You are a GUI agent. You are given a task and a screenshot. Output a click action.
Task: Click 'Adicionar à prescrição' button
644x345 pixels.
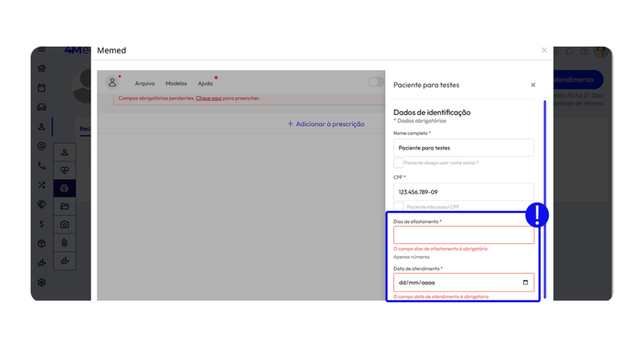point(326,124)
